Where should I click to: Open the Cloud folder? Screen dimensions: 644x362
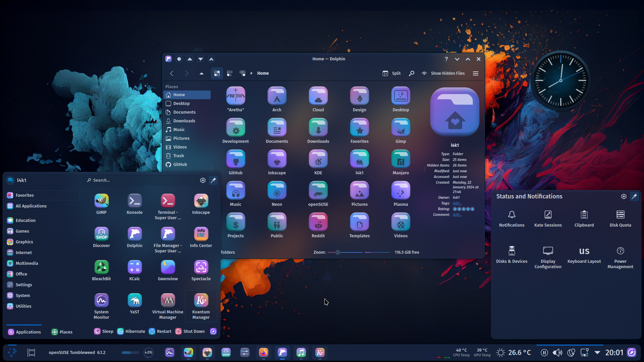click(318, 99)
